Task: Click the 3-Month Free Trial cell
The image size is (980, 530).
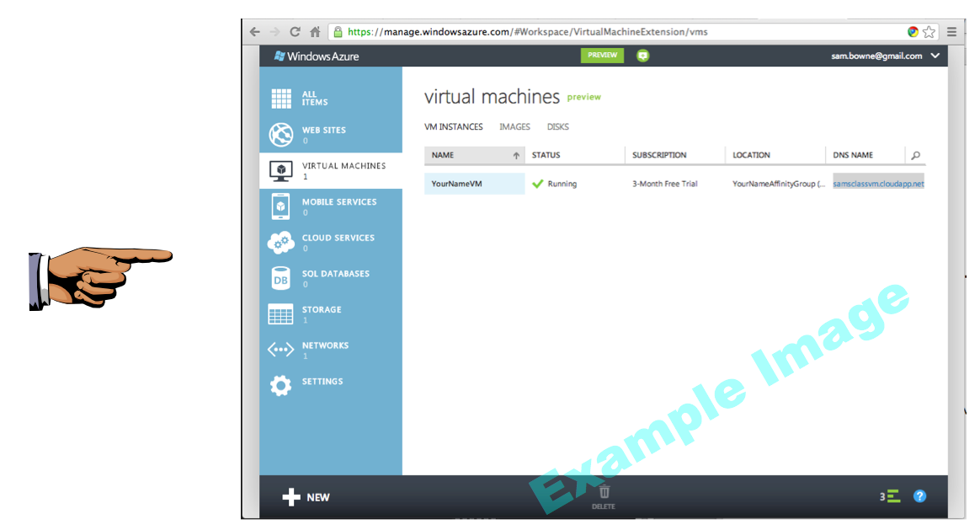Action: [x=664, y=184]
